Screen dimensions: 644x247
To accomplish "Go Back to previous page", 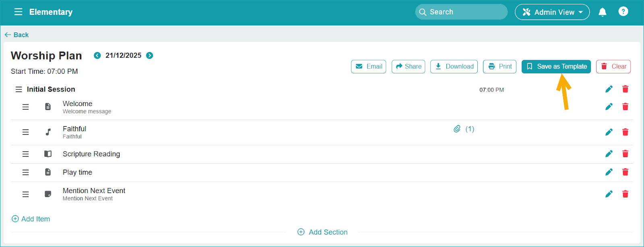I will click(17, 35).
